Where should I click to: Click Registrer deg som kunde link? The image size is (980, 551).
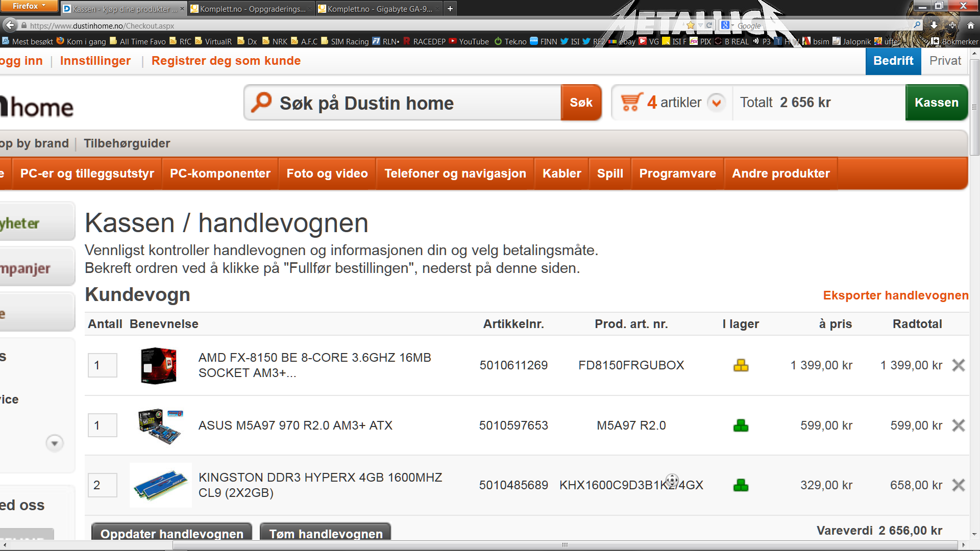pyautogui.click(x=226, y=61)
